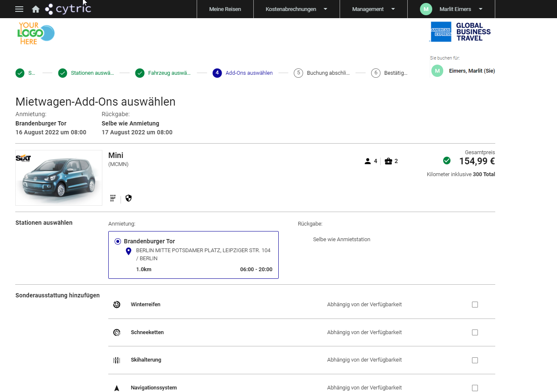Image resolution: width=557 pixels, height=392 pixels.
Task: Click the Schneeketten icon
Action: pyautogui.click(x=117, y=332)
